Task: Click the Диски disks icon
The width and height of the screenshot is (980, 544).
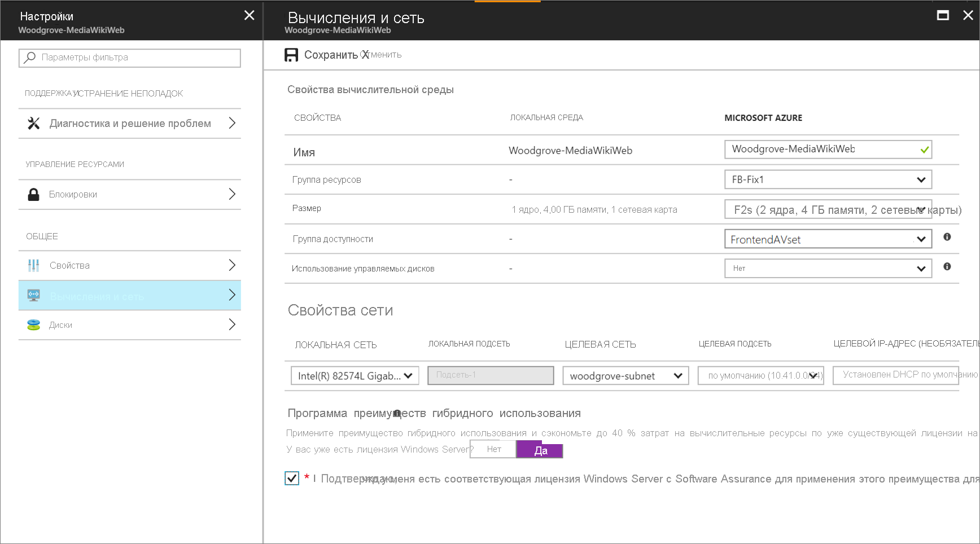Action: point(34,324)
